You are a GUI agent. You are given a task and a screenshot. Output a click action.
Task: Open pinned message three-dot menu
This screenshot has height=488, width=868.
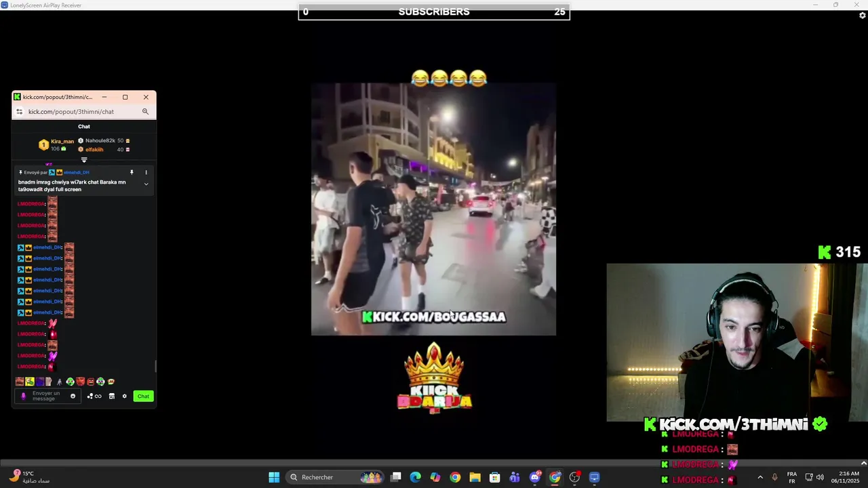[146, 173]
